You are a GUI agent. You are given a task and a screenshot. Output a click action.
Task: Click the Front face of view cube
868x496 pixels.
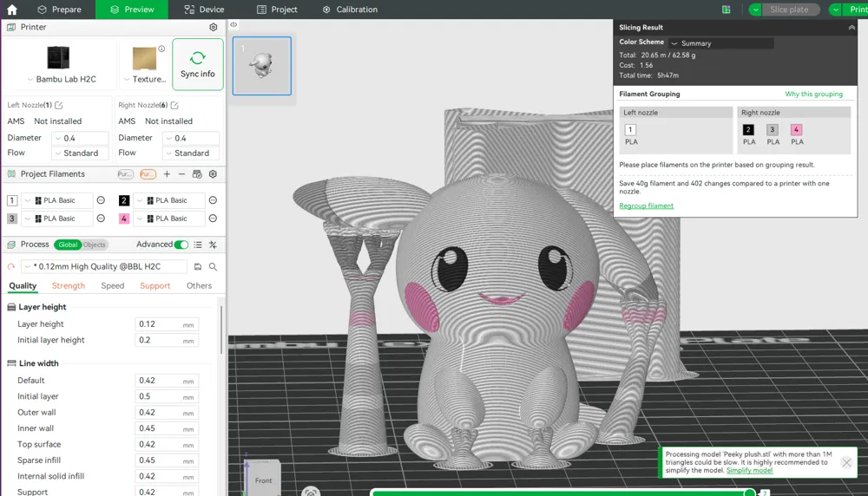click(264, 480)
